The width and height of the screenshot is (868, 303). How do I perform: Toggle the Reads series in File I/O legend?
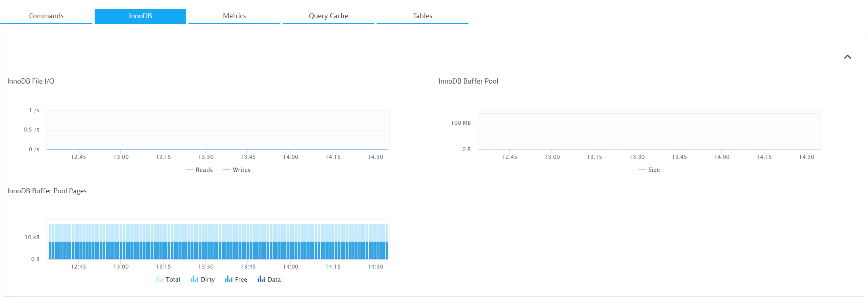199,170
